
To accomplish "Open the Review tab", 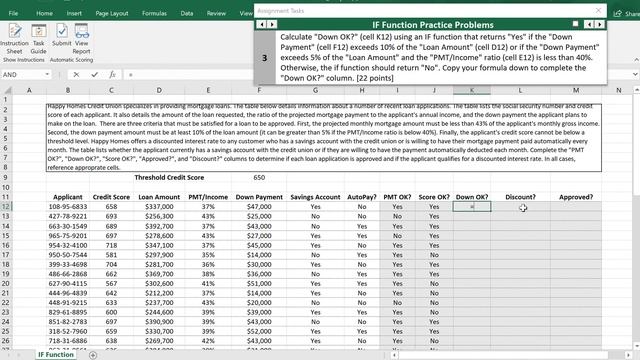I will click(x=216, y=13).
